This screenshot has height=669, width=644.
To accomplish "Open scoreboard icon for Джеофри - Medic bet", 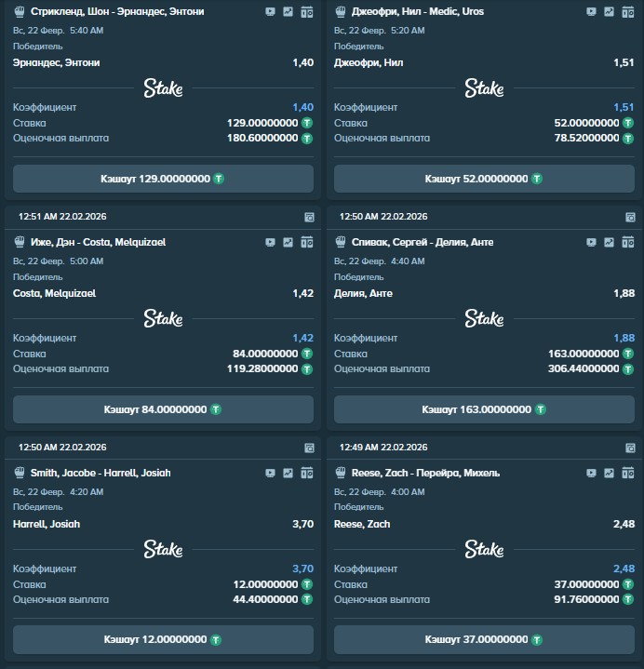I will coord(628,12).
